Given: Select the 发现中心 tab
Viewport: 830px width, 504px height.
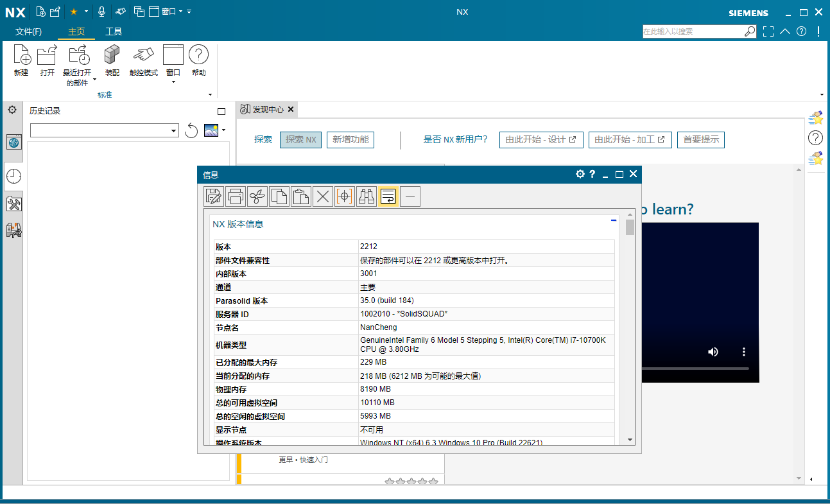Looking at the screenshot, I should 267,110.
